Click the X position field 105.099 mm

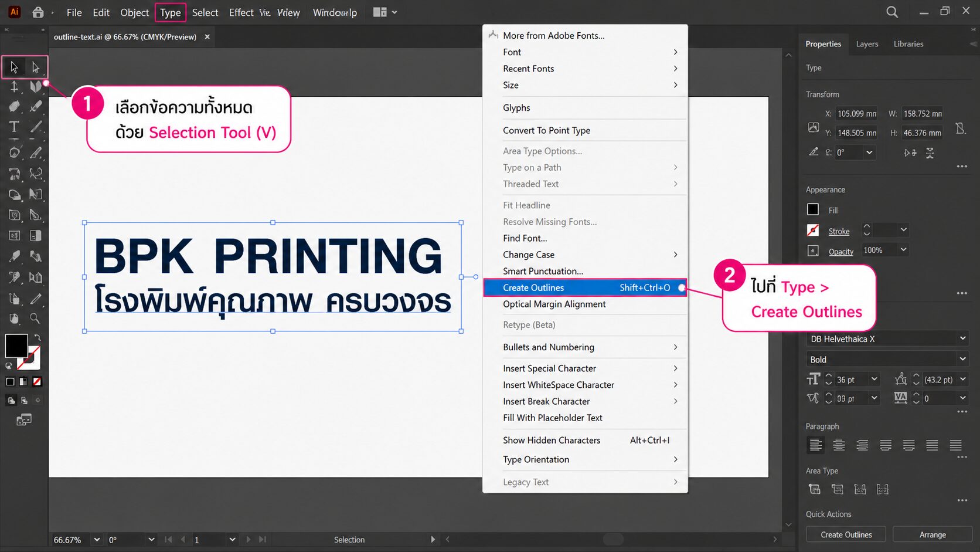coord(856,114)
